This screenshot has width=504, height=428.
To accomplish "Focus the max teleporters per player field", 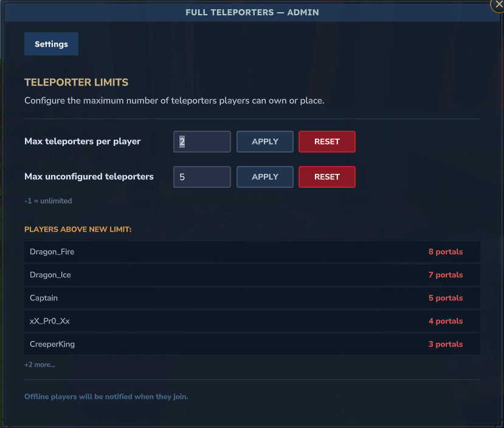I will pos(202,142).
